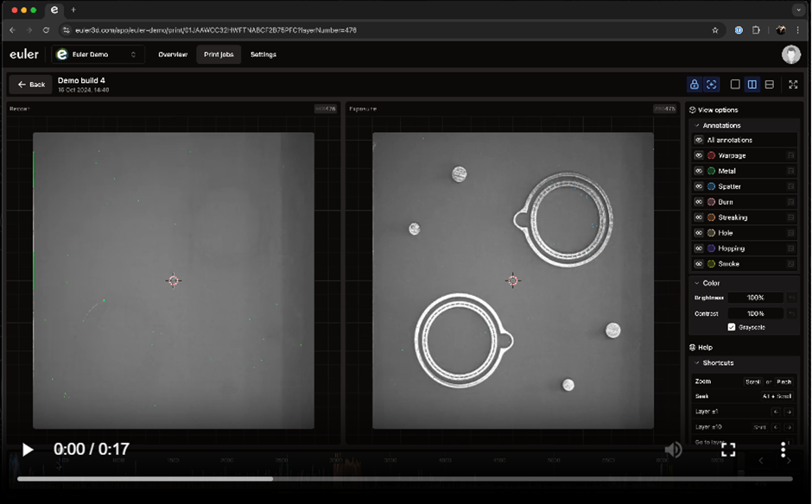The height and width of the screenshot is (504, 812).
Task: Reset Brightness with the undo icon
Action: pyautogui.click(x=791, y=298)
